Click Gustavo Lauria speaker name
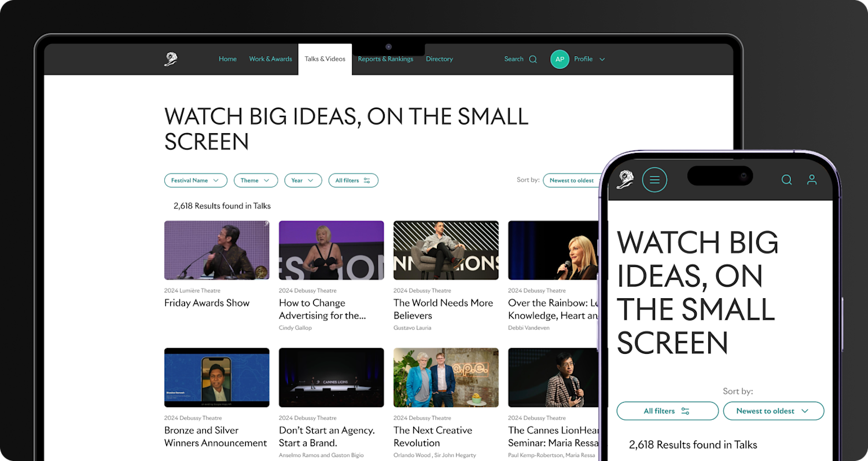868x461 pixels. pyautogui.click(x=412, y=328)
